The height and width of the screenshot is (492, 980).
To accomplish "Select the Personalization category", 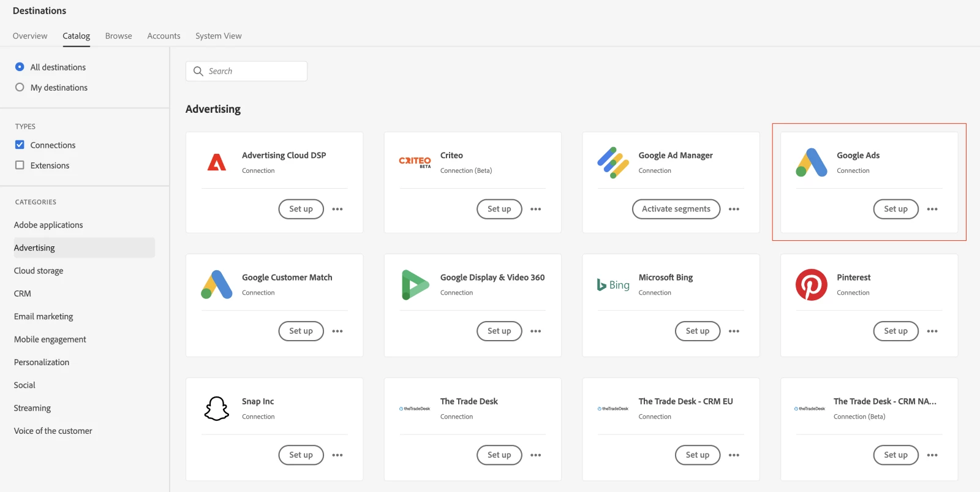I will click(x=42, y=362).
